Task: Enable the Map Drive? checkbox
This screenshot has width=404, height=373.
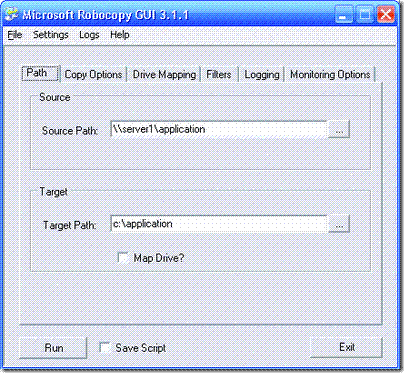Action: point(124,258)
